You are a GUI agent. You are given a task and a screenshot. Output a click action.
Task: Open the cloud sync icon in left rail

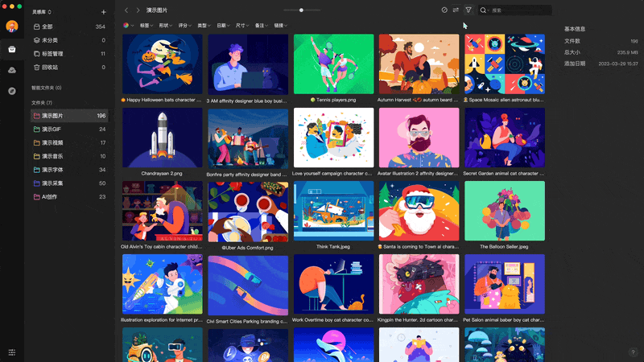(12, 70)
